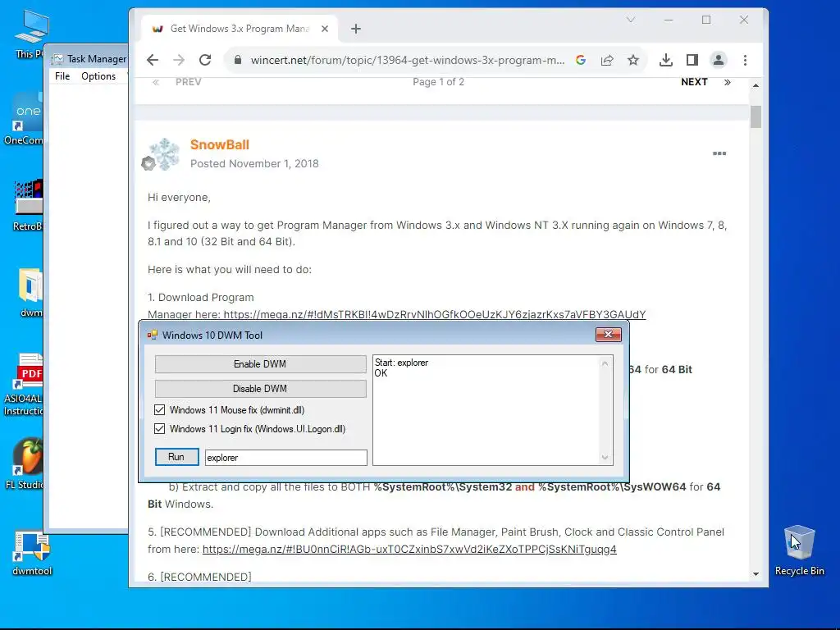Select ASIO4ALL Instructions PDF icon
Screen dimensions: 840x630
click(x=22, y=385)
